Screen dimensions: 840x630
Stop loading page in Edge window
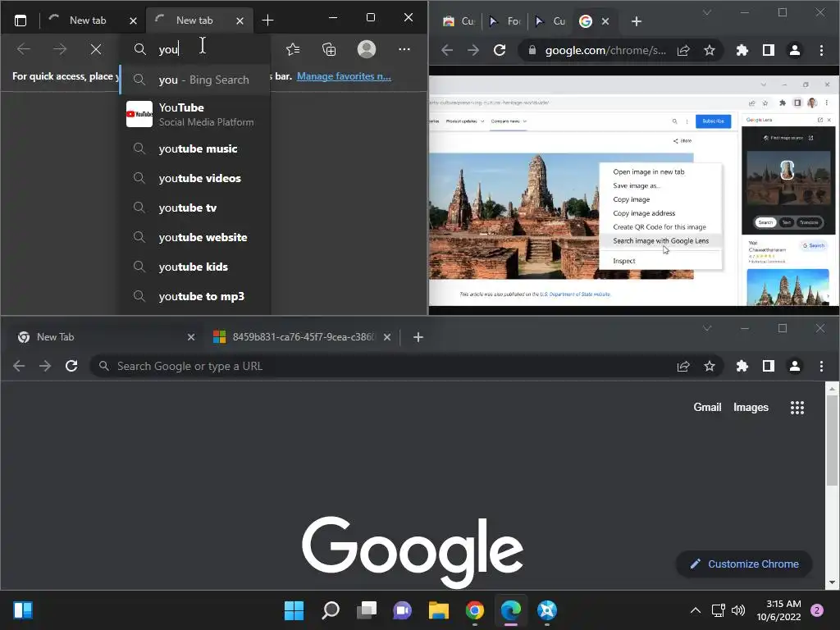click(96, 49)
